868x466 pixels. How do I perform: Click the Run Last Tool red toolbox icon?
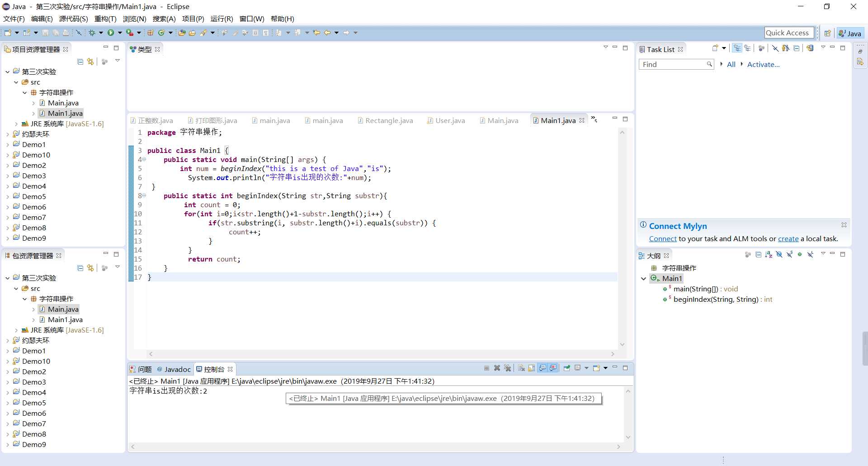[129, 33]
